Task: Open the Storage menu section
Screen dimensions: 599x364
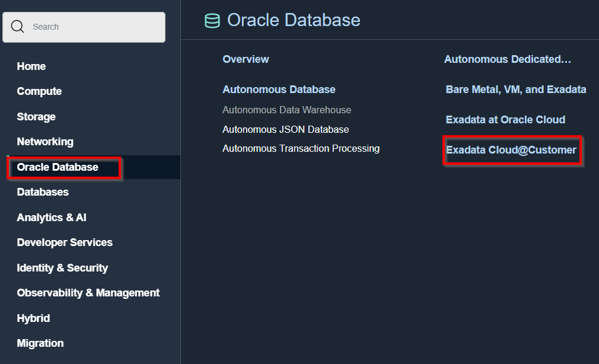Action: coord(36,117)
